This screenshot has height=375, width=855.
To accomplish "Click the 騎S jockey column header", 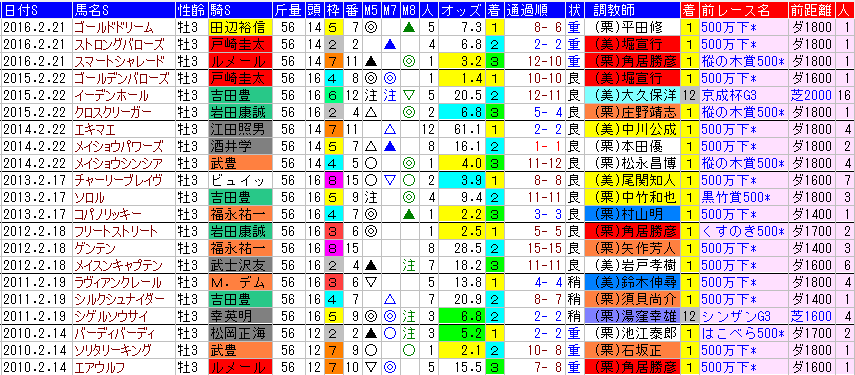I will (239, 9).
